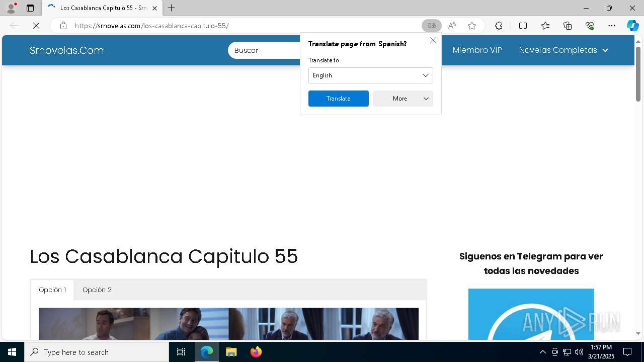The width and height of the screenshot is (644, 362).
Task: Show hidden system tray icons
Action: 542,352
